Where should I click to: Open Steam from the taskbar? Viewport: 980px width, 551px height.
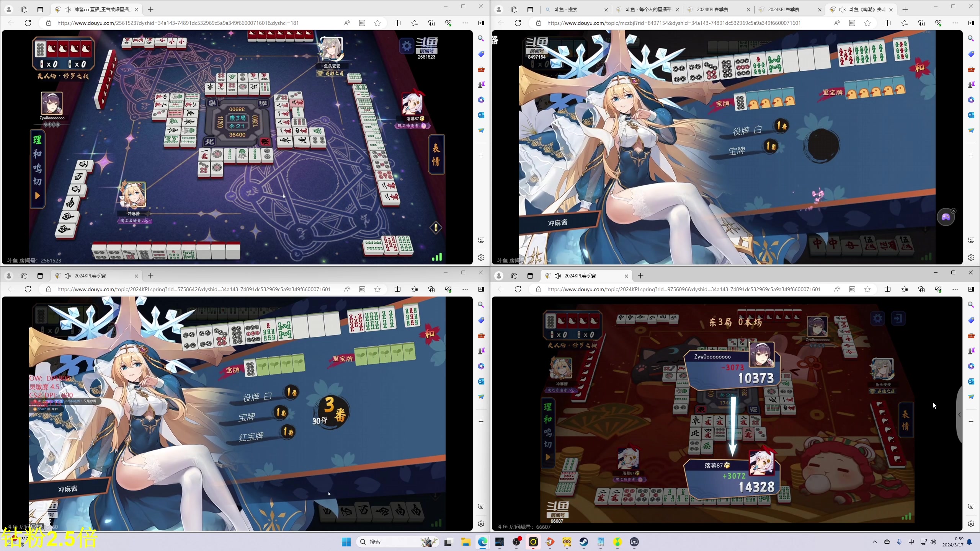coord(584,542)
